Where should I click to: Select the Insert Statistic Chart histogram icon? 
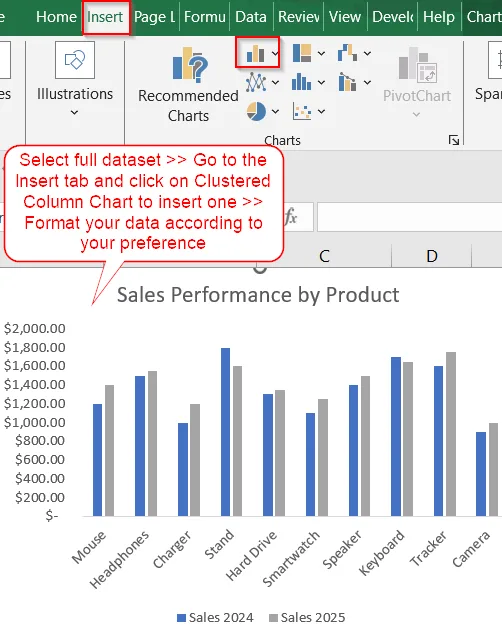[x=301, y=82]
